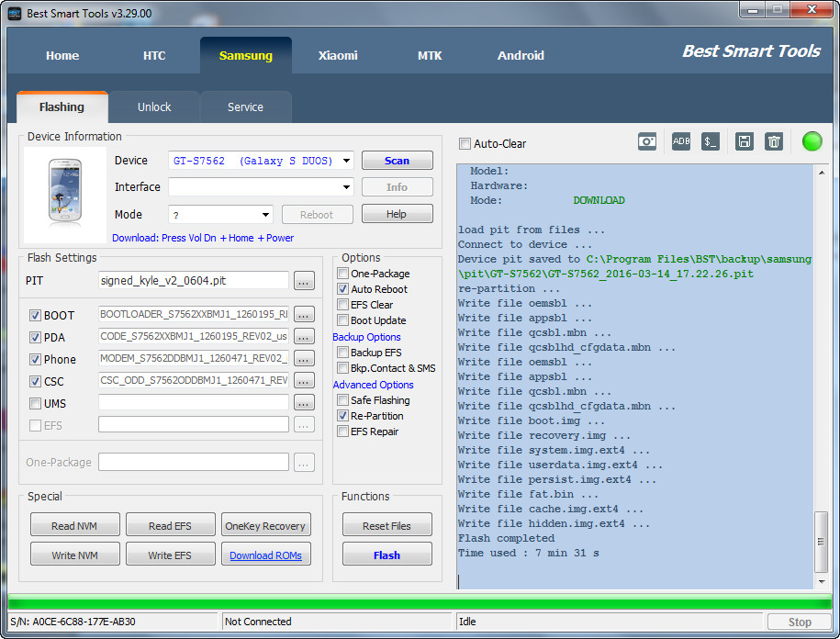Viewport: 840px width, 639px height.
Task: Click the app icon in the title bar
Action: [x=15, y=14]
